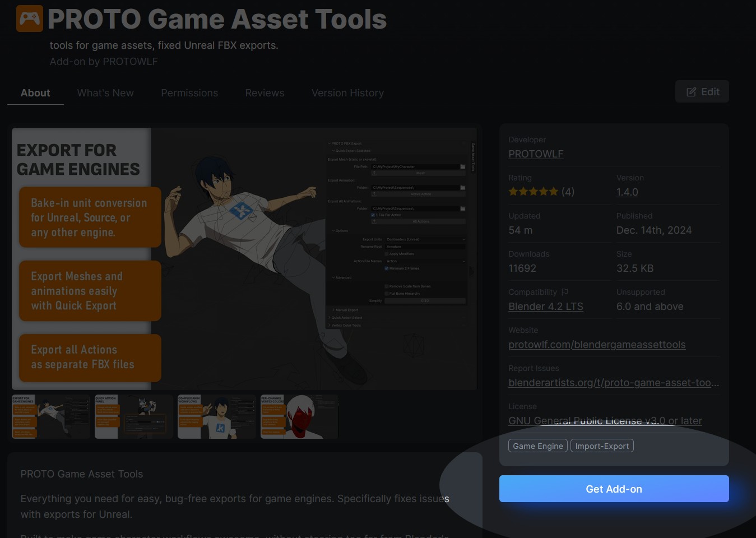756x538 pixels.
Task: Open the blenderartists.org report issues link
Action: (x=614, y=383)
